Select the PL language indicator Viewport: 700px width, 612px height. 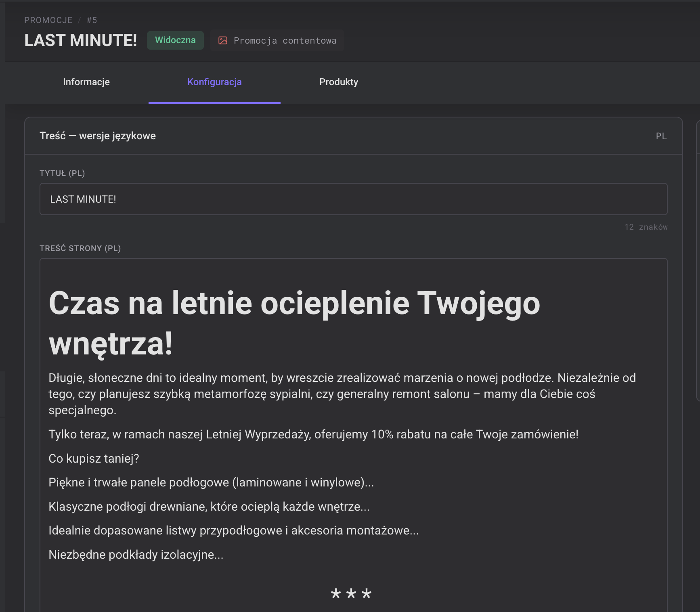(x=661, y=136)
